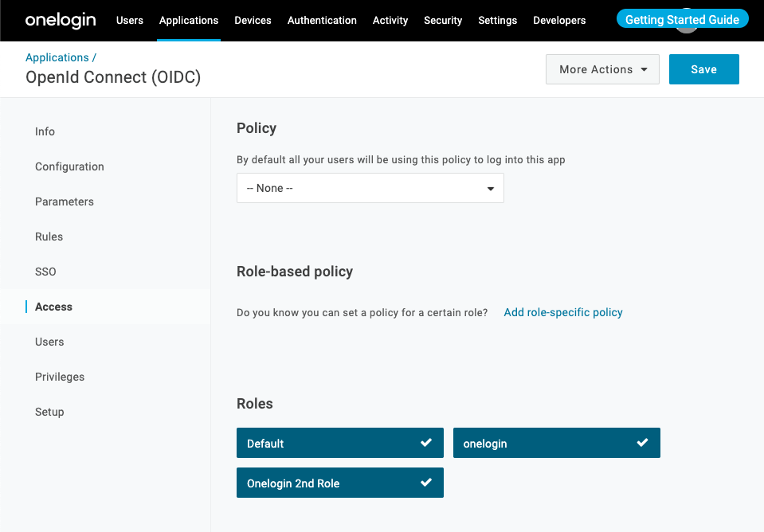The height and width of the screenshot is (532, 764).
Task: Switch to the Setup tab
Action: click(49, 412)
